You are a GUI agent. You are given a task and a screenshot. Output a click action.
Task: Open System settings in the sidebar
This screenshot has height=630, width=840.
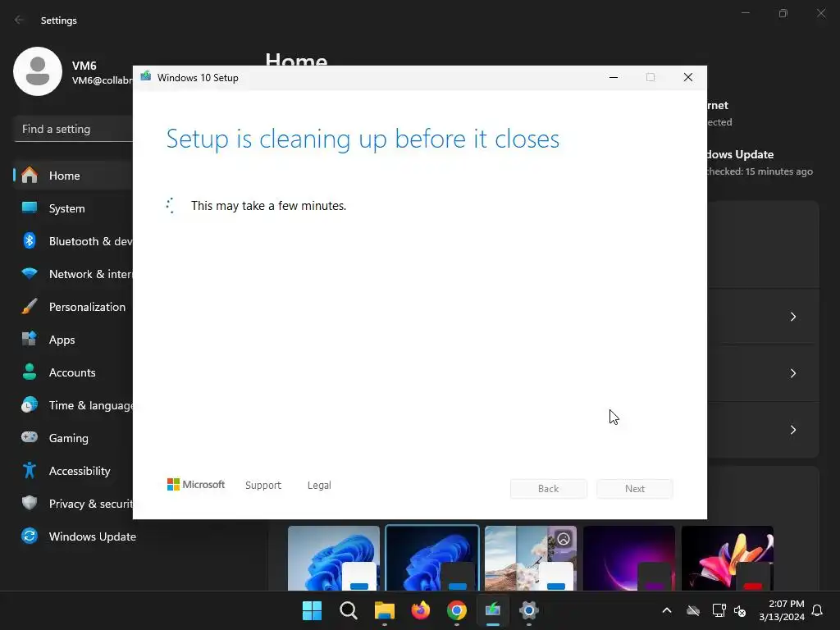click(x=73, y=208)
